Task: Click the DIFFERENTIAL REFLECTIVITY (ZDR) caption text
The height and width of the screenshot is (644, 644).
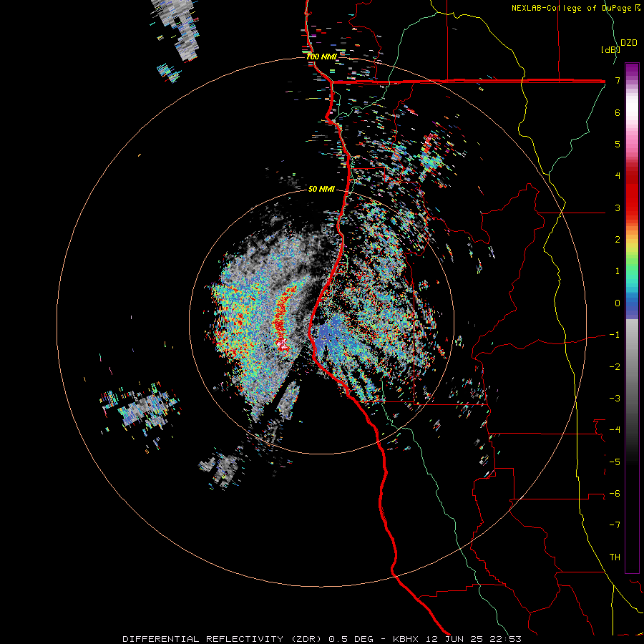Action: [x=223, y=639]
